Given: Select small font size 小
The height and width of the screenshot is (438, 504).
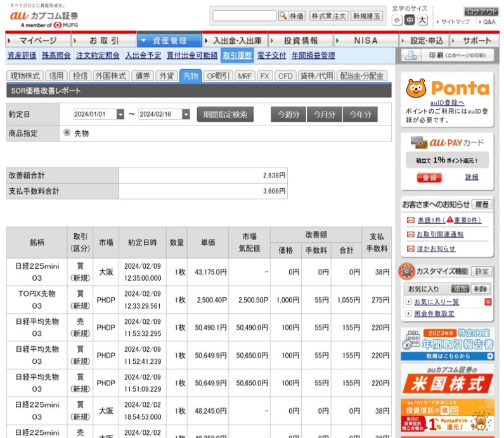Looking at the screenshot, I should (x=397, y=20).
